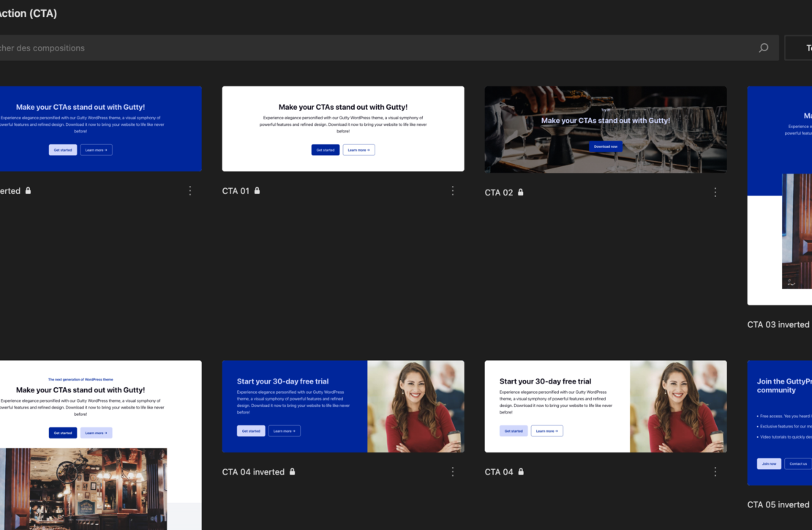Click the CTA 05 inverted label
The width and height of the screenshot is (812, 530).
coord(778,504)
